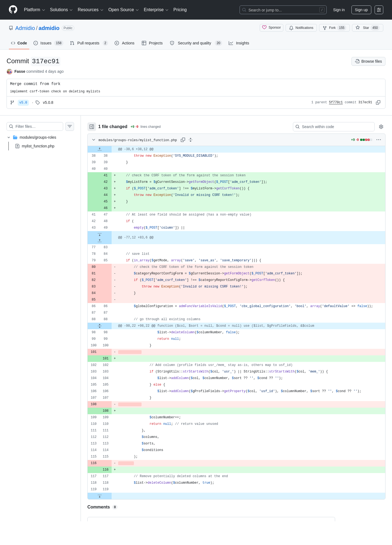Open parent commit 5f770c1 link

(x=336, y=102)
